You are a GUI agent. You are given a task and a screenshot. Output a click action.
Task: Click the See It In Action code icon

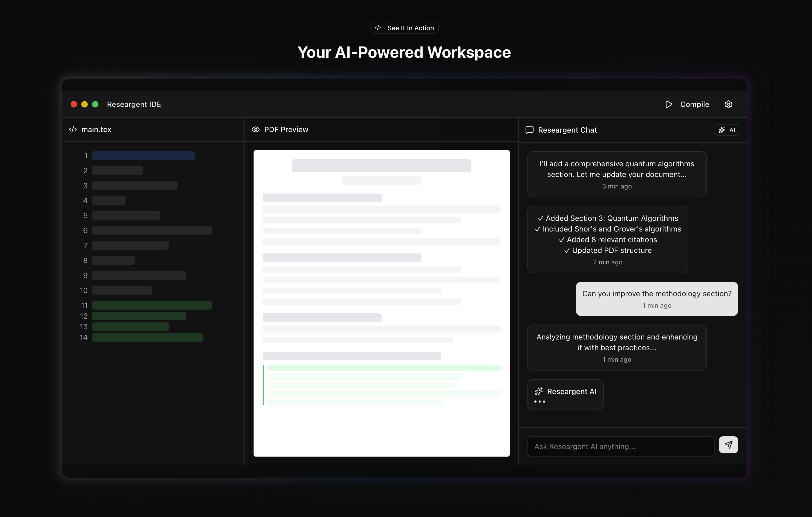[x=378, y=28]
